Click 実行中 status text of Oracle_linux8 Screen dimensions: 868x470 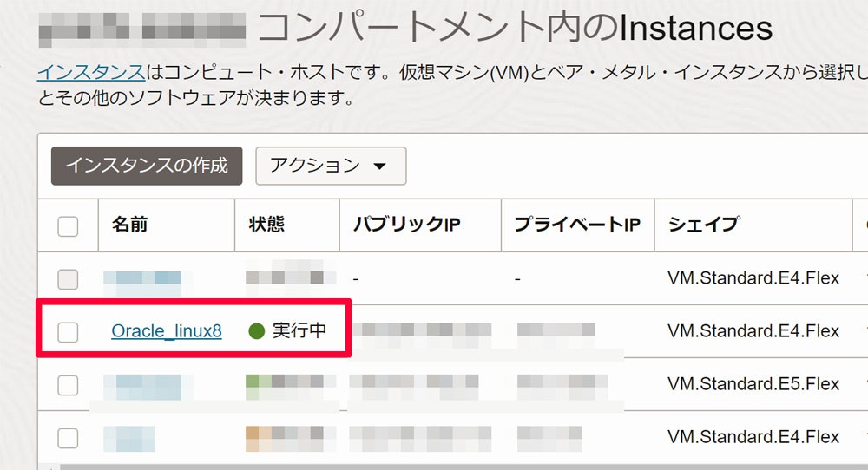(299, 330)
